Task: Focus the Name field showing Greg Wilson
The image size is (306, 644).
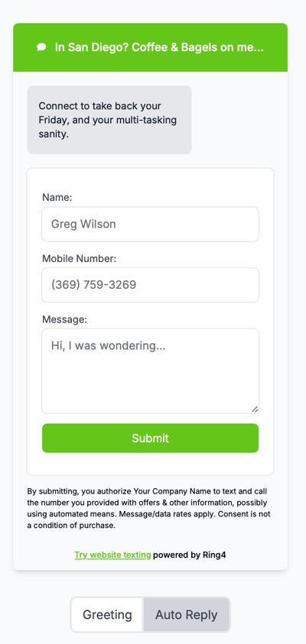Action: coord(150,224)
